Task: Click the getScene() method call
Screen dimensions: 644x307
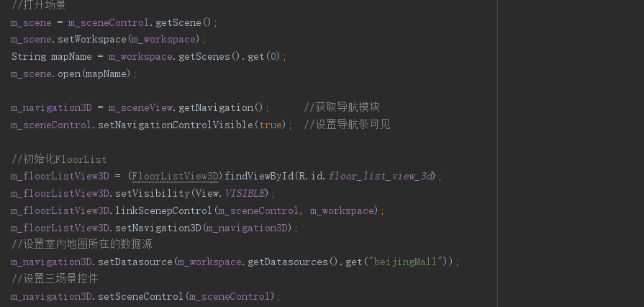Action: tap(183, 22)
